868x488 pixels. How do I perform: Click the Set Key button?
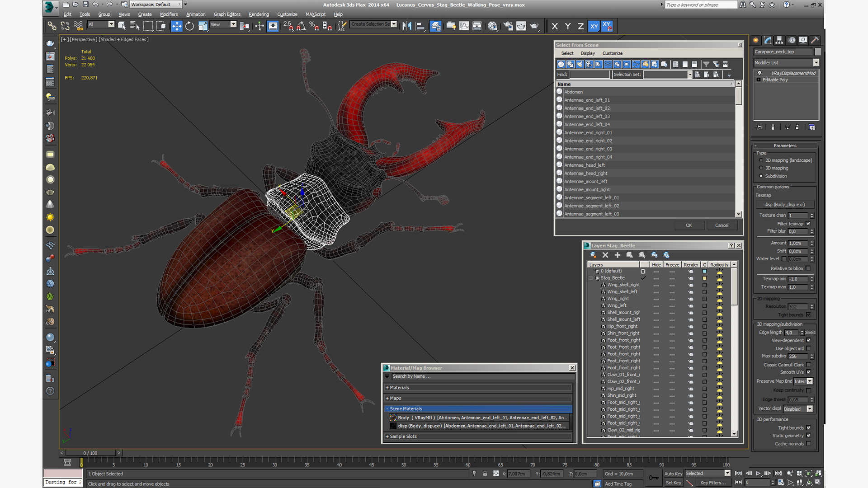[x=673, y=483]
